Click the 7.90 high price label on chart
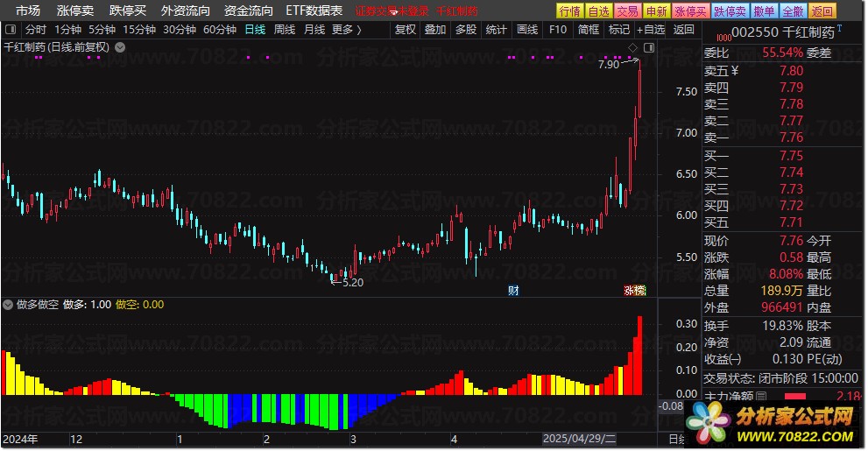The image size is (868, 451). [609, 64]
